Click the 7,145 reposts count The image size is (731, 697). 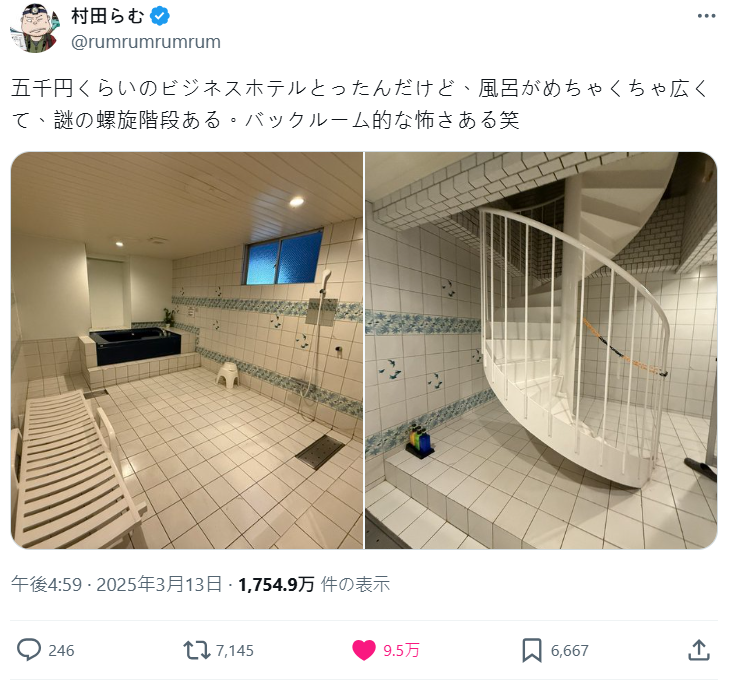235,650
